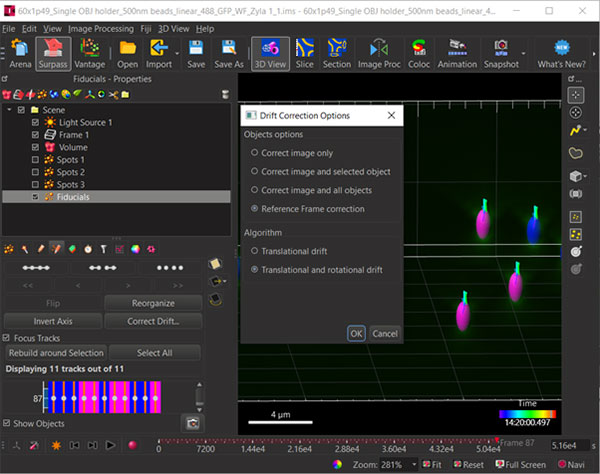The image size is (600, 474).
Task: Expand toolbar overflow arrow at right
Action: [594, 54]
